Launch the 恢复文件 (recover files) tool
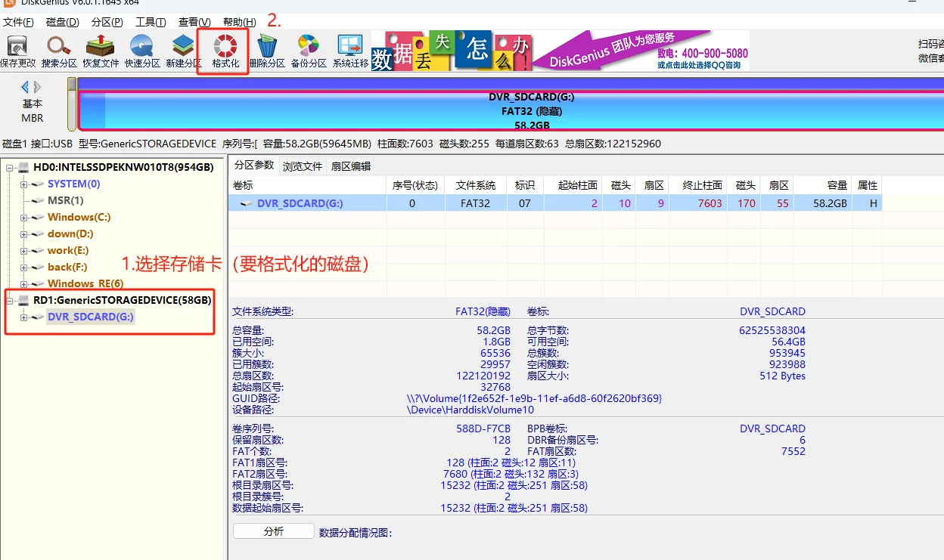Image resolution: width=944 pixels, height=560 pixels. pyautogui.click(x=101, y=51)
